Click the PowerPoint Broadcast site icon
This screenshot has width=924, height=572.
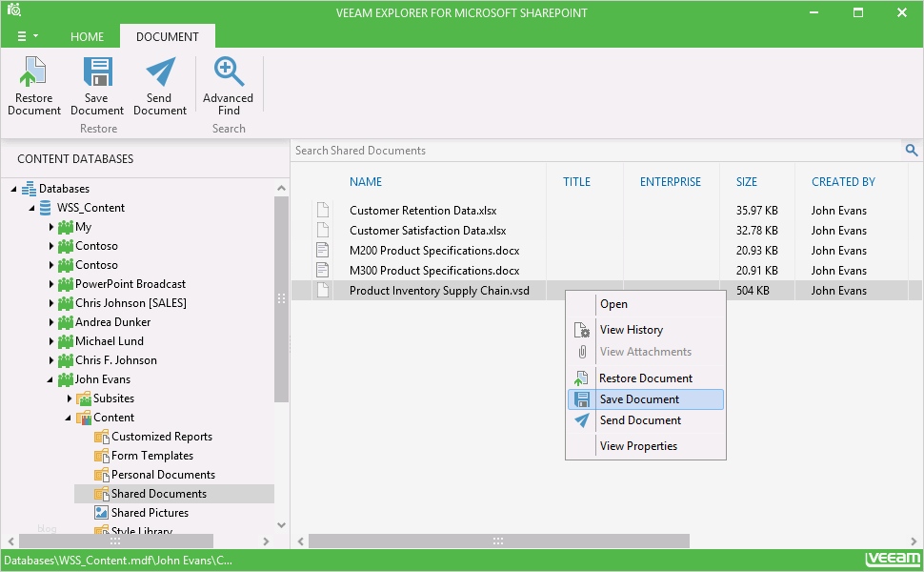click(x=66, y=284)
